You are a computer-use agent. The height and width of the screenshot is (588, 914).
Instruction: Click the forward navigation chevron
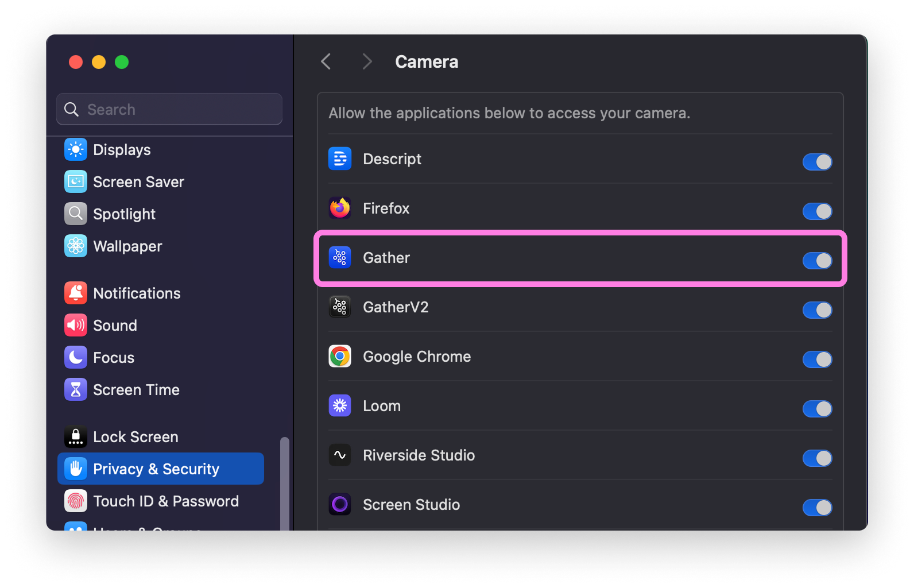(x=367, y=61)
